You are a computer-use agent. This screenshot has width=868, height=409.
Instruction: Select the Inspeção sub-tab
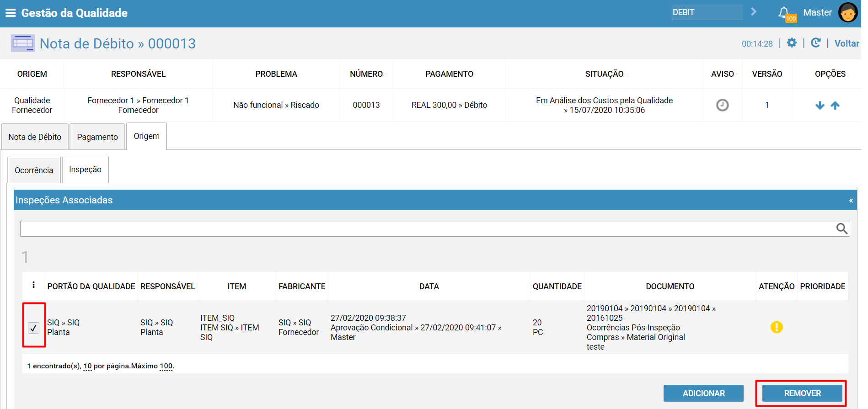[x=85, y=170]
